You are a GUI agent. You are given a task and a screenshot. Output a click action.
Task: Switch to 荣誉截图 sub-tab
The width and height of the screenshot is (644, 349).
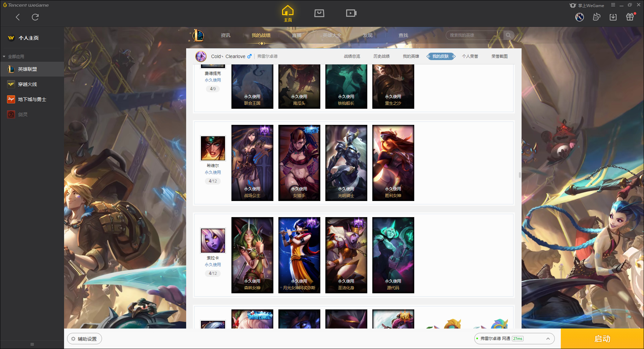click(499, 56)
